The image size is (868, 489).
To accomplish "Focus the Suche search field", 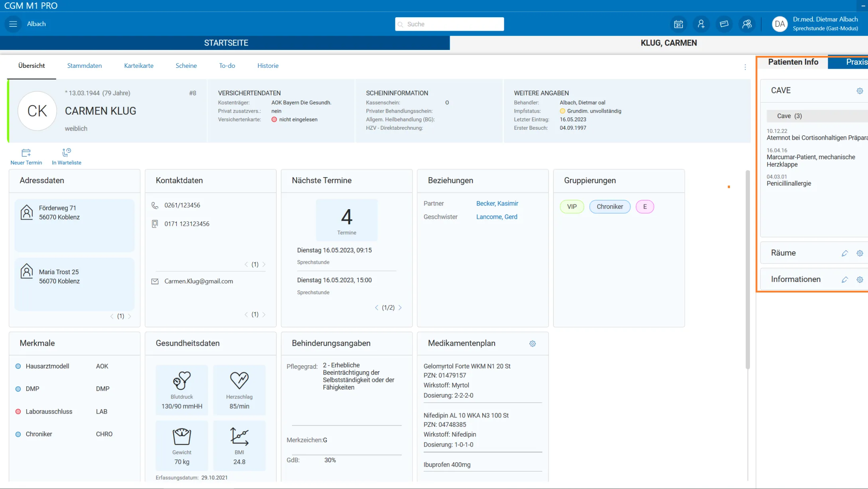I will tap(450, 24).
